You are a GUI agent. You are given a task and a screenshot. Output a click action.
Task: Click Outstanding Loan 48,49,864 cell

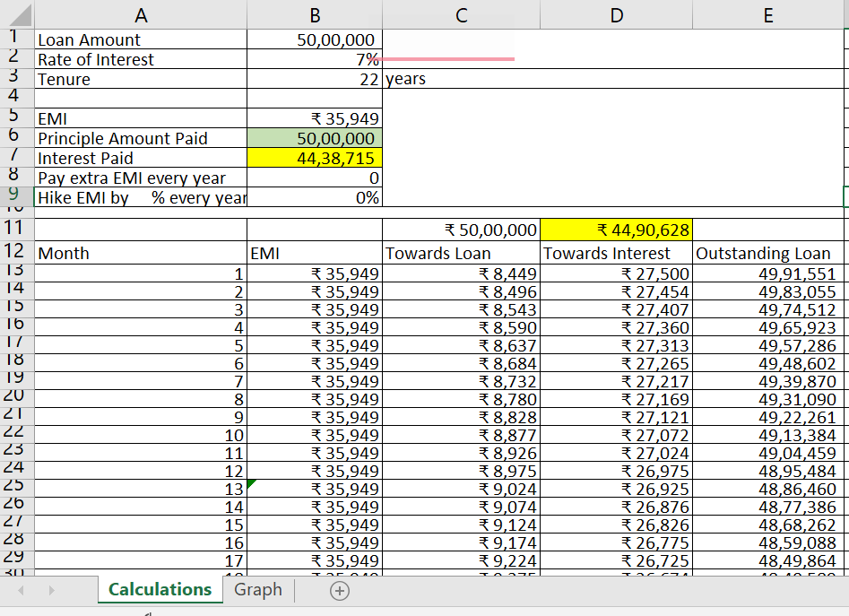coord(767,560)
